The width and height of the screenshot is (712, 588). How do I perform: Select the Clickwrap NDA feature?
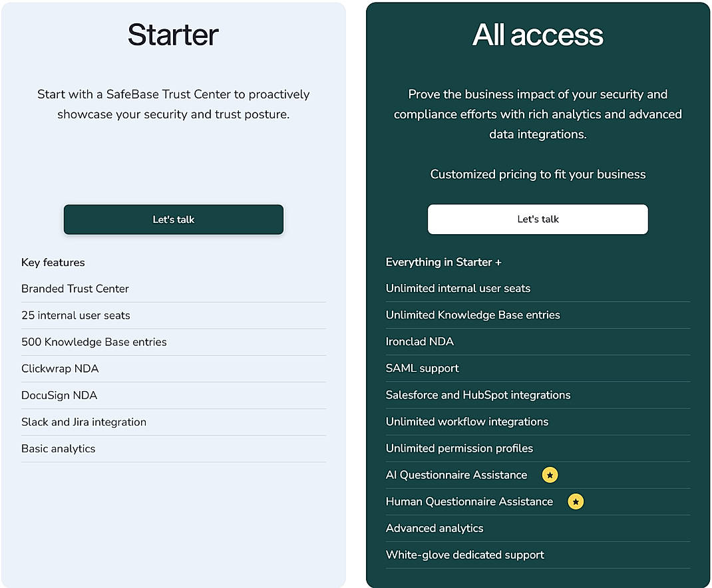click(60, 368)
